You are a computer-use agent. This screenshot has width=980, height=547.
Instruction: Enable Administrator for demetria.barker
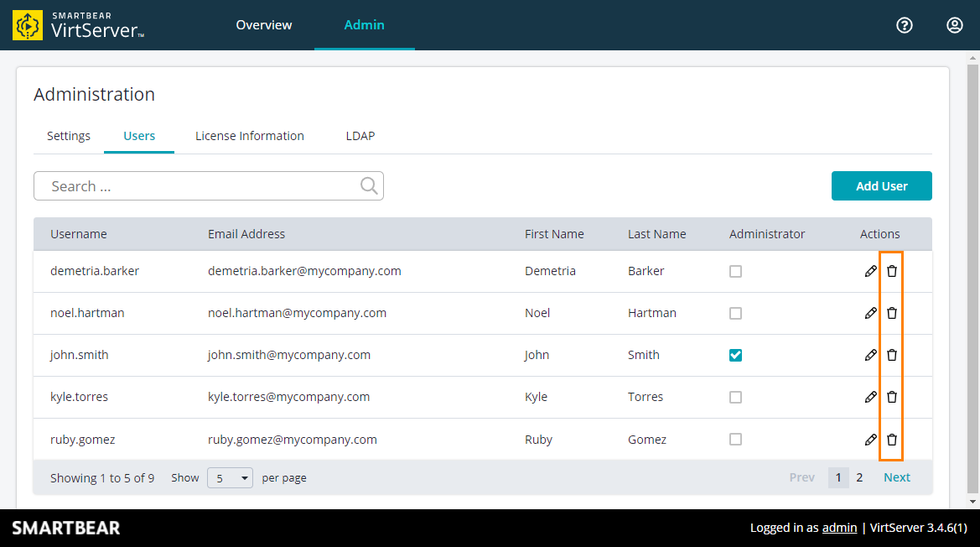click(x=735, y=270)
